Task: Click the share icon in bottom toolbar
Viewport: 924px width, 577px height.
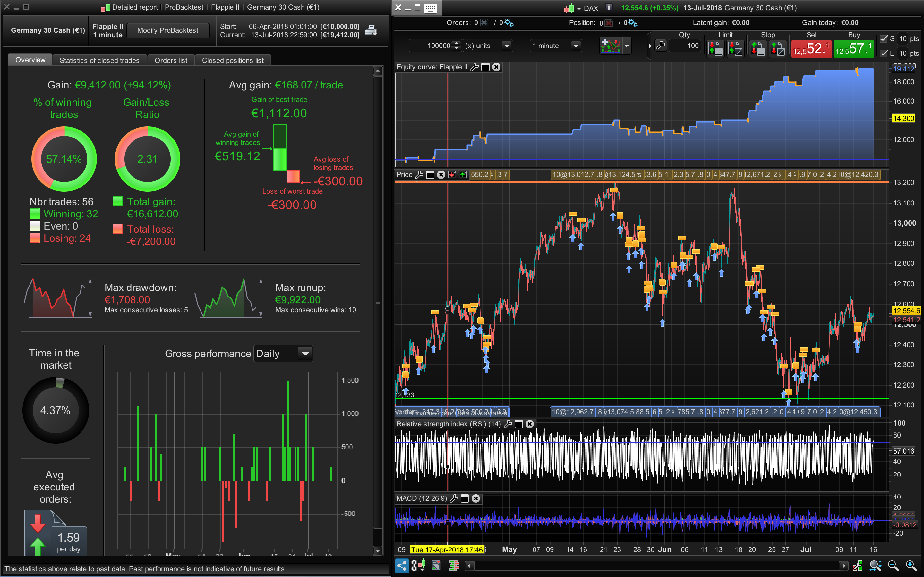Action: tap(401, 565)
